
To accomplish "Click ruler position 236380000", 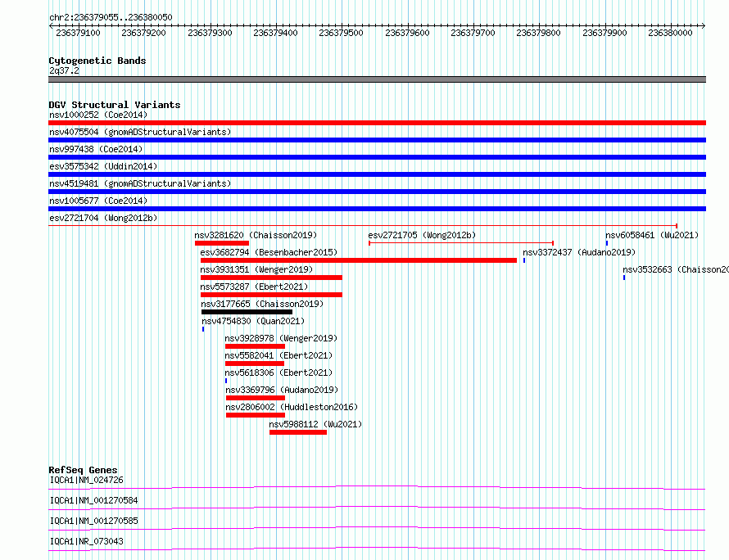I will [670, 33].
